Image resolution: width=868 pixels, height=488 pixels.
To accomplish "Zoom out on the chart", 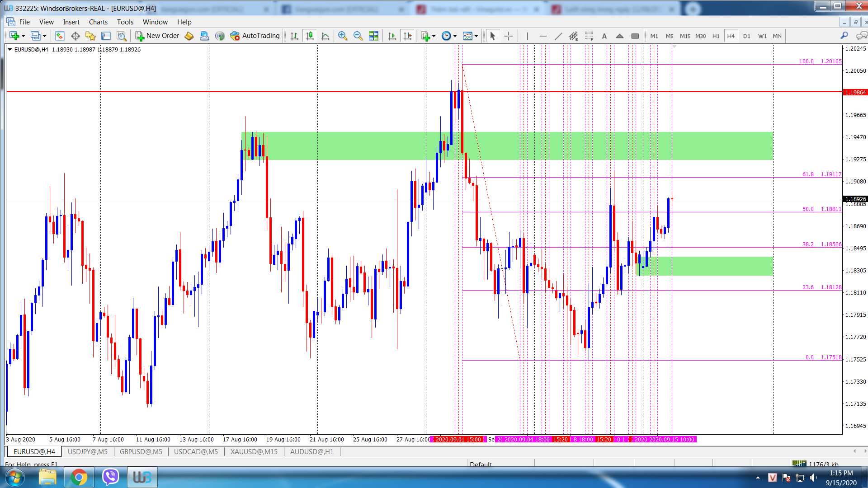I will (x=358, y=36).
